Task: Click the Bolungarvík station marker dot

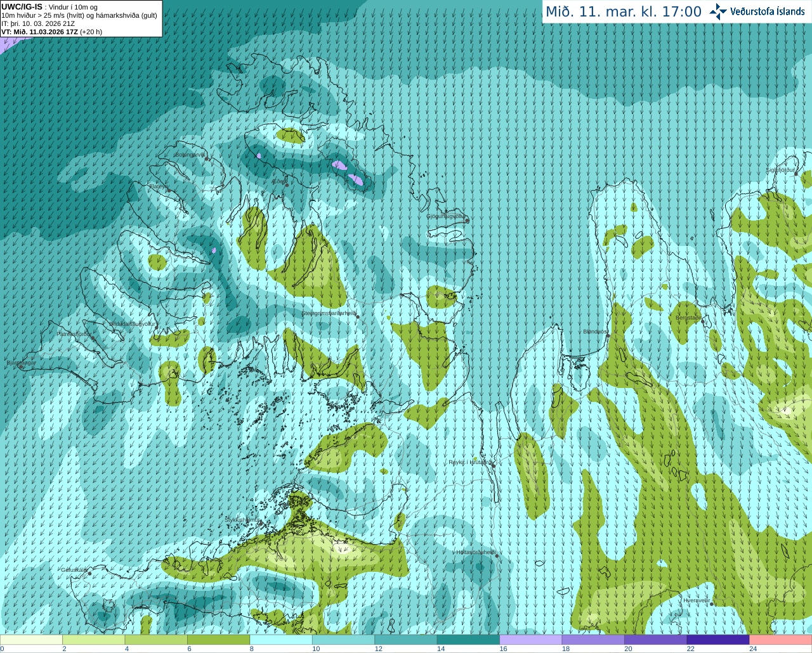Action: (x=207, y=158)
